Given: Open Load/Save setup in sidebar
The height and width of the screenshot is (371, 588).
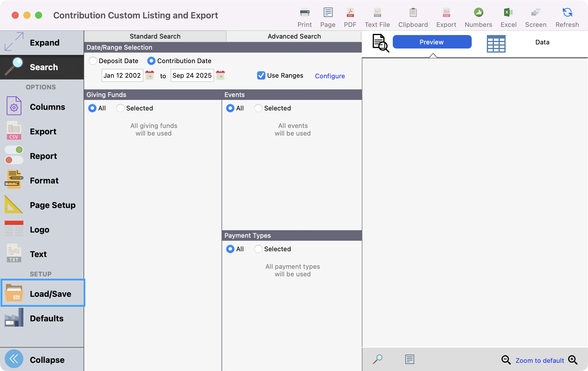Looking at the screenshot, I should (x=43, y=293).
